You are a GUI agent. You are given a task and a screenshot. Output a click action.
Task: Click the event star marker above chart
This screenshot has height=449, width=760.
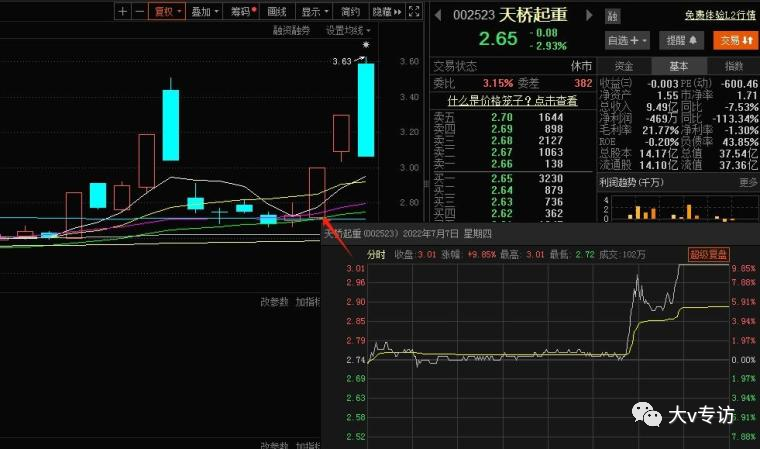pyautogui.click(x=366, y=45)
